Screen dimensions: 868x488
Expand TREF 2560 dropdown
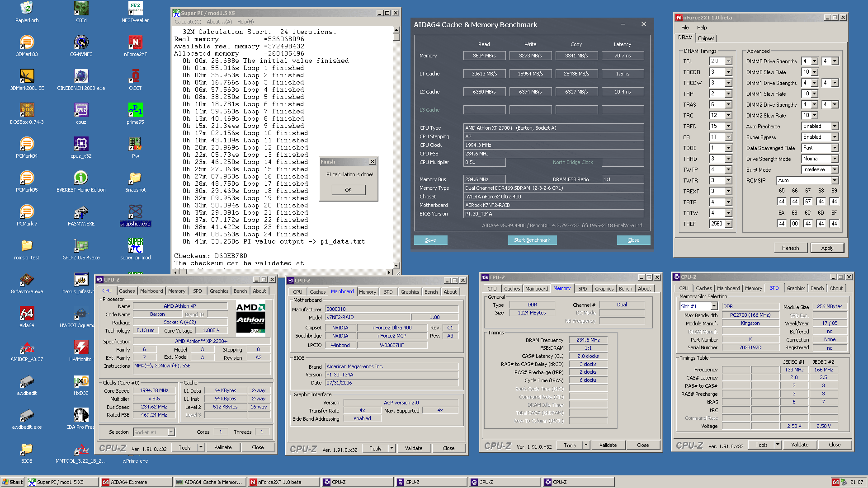coord(728,224)
